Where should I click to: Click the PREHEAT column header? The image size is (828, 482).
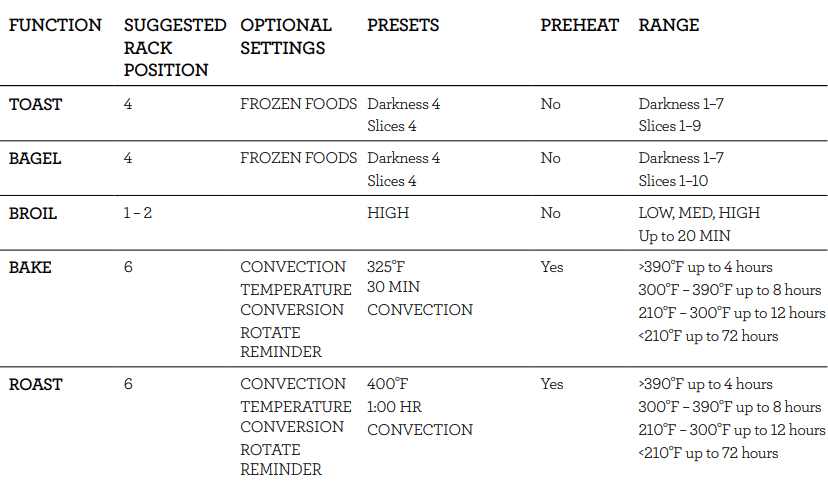click(580, 25)
